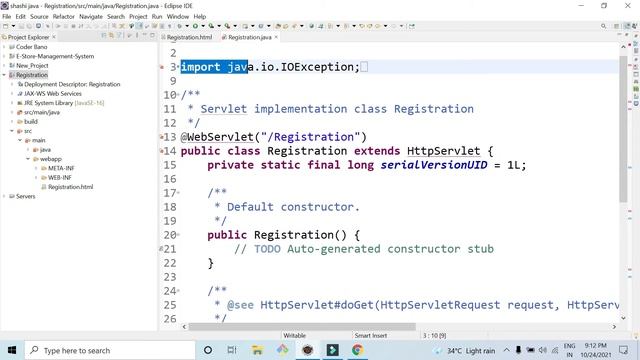This screenshot has width=640, height=360.
Task: Select the build folder
Action: pos(31,122)
